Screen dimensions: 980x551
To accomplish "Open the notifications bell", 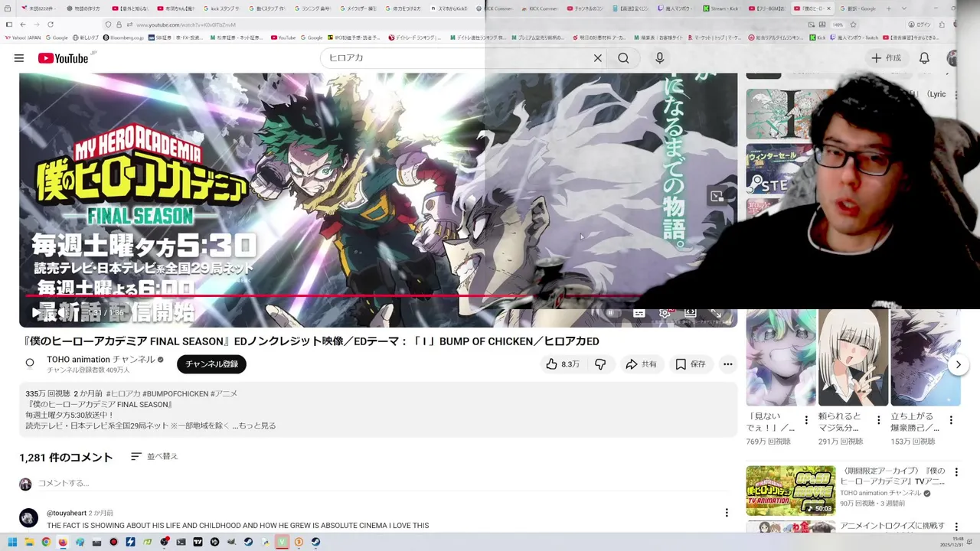I will (924, 58).
